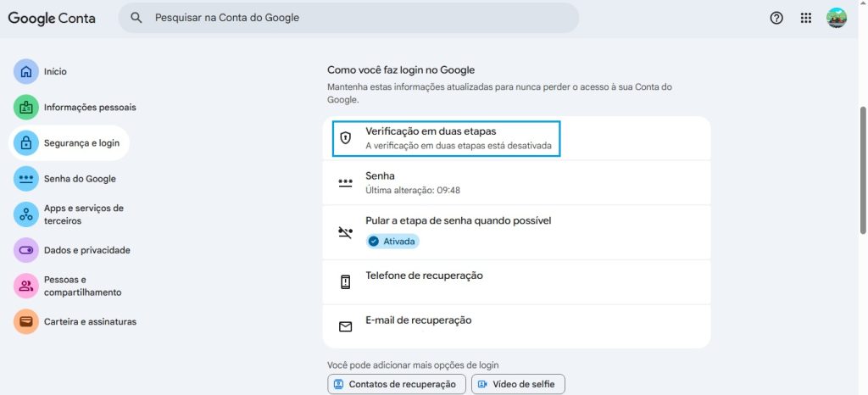Click the Contatos de recuperação button
The width and height of the screenshot is (868, 395).
point(397,385)
